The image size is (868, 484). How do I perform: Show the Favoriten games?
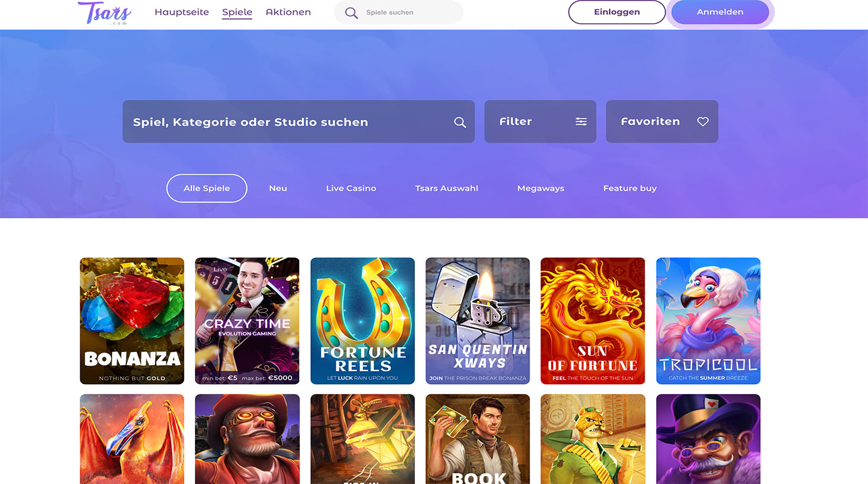pyautogui.click(x=662, y=121)
